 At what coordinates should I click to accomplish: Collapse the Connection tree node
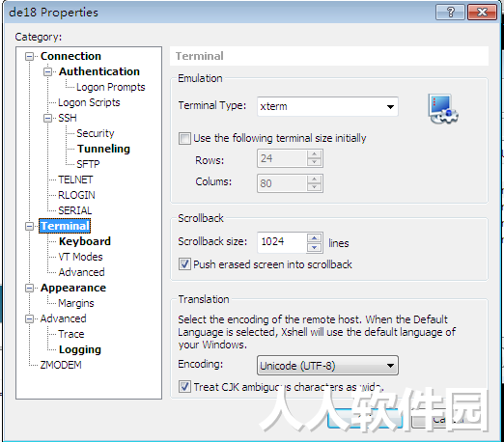pos(29,57)
